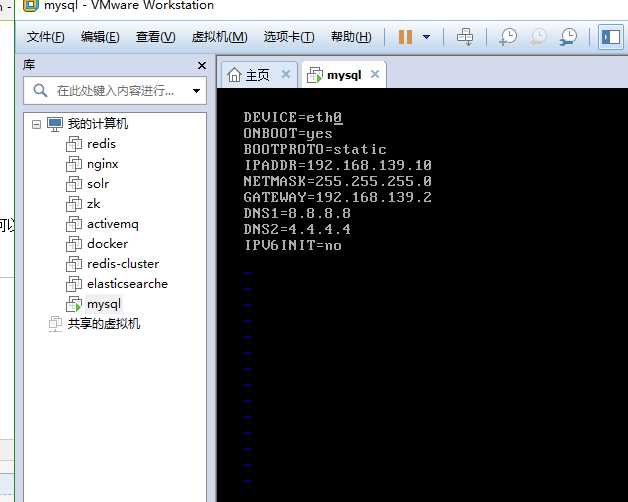
Task: Select 我的计算机 in the library tree
Action: (x=98, y=123)
